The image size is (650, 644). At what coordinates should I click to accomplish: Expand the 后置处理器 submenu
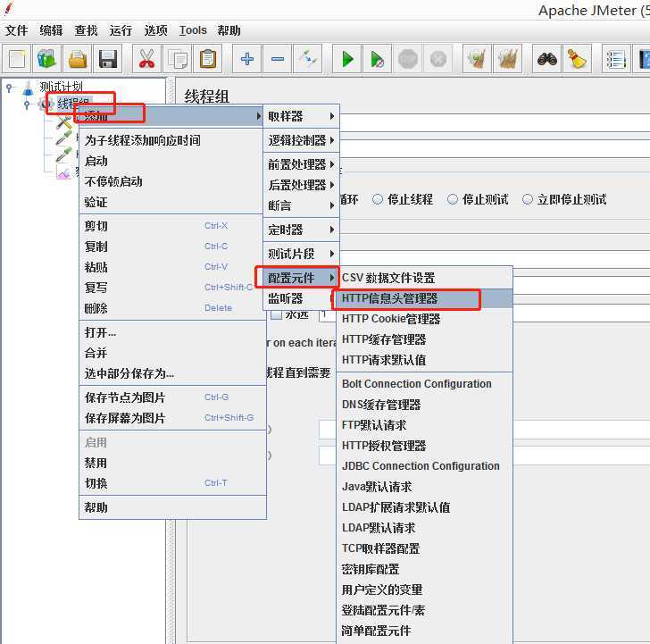302,185
